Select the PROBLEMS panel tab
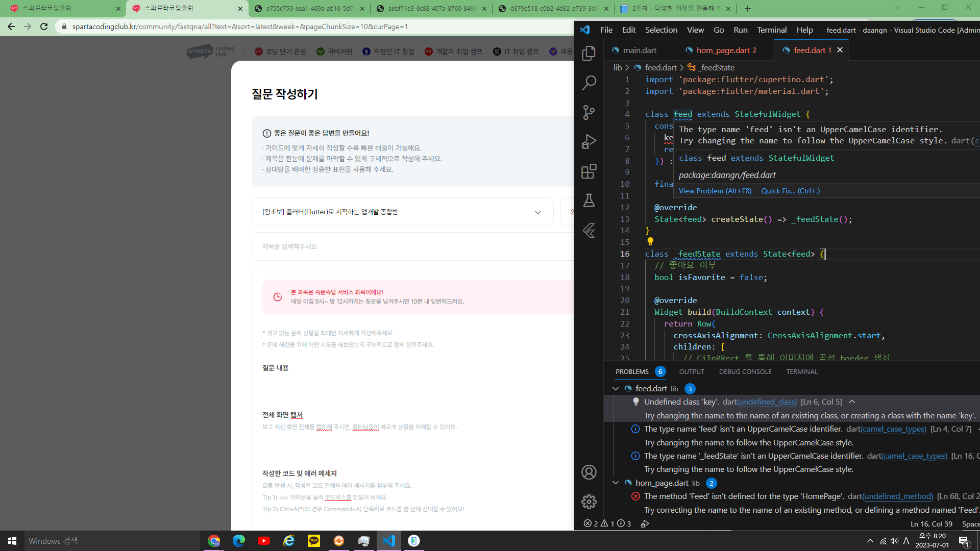Image resolution: width=980 pixels, height=551 pixels. coord(632,371)
